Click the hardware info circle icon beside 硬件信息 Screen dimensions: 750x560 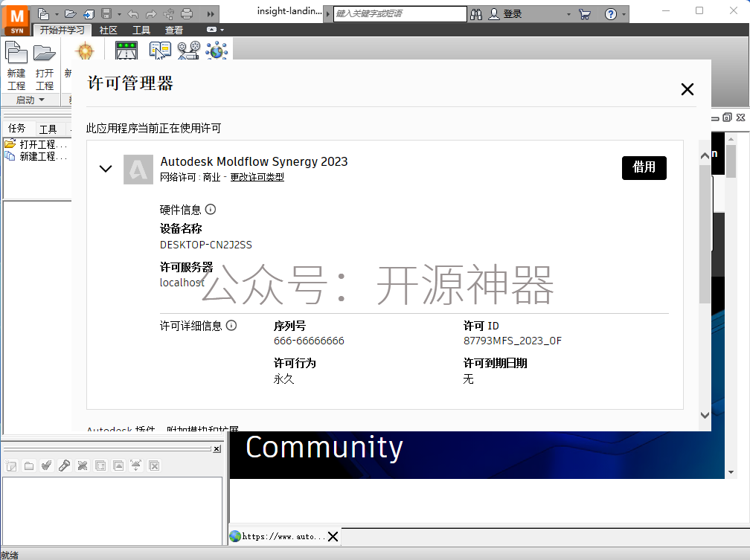211,209
